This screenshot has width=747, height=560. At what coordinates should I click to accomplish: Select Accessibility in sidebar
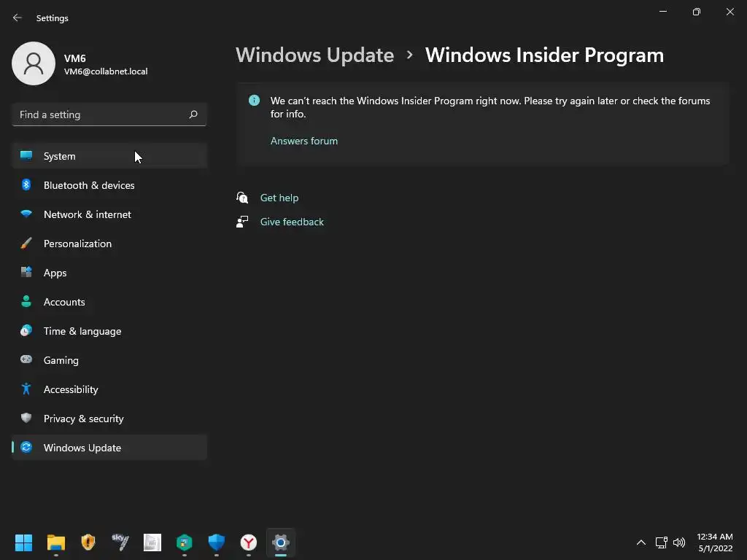(x=109, y=389)
